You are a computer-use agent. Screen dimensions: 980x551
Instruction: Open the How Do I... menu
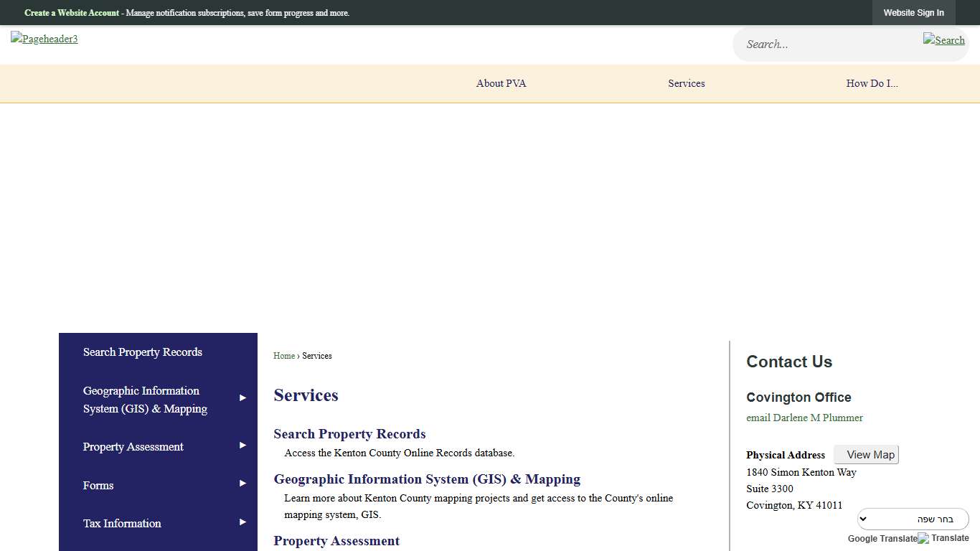pyautogui.click(x=872, y=83)
